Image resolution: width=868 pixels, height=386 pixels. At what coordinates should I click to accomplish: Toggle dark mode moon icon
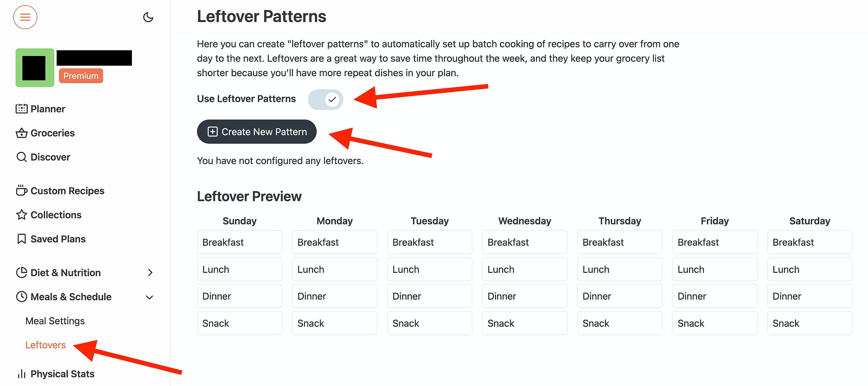(148, 17)
